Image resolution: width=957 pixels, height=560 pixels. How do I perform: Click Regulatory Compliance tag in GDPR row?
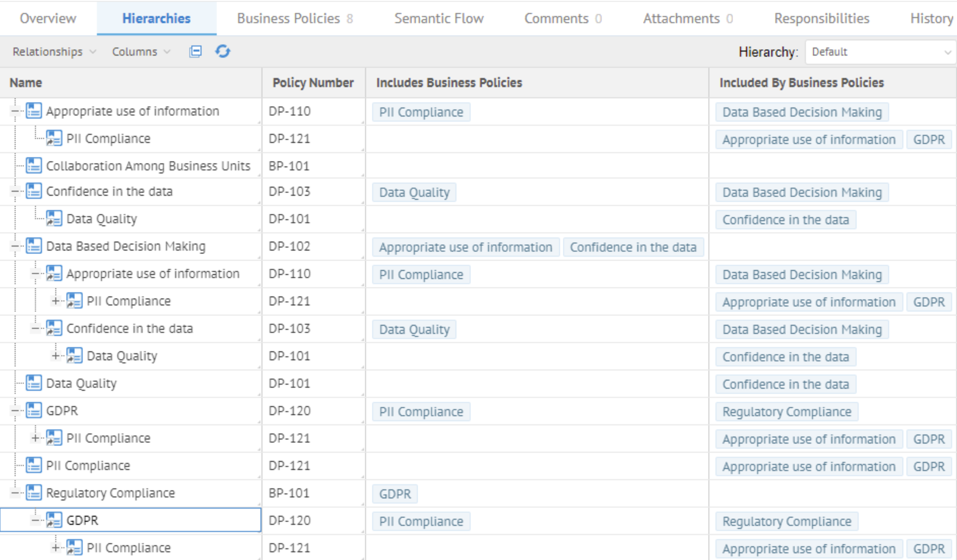[786, 412]
